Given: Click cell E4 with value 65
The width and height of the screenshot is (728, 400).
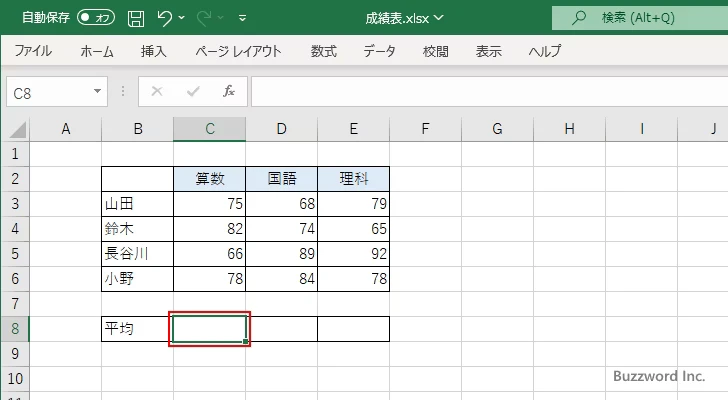Looking at the screenshot, I should click(x=353, y=229).
